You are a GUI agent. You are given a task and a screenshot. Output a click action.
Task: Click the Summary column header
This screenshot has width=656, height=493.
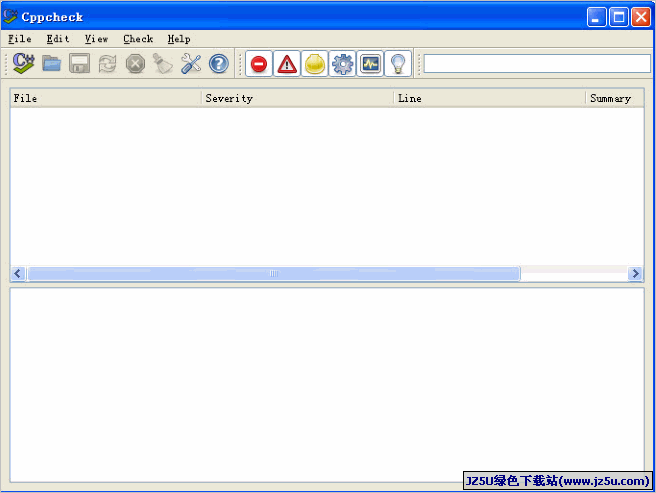615,98
